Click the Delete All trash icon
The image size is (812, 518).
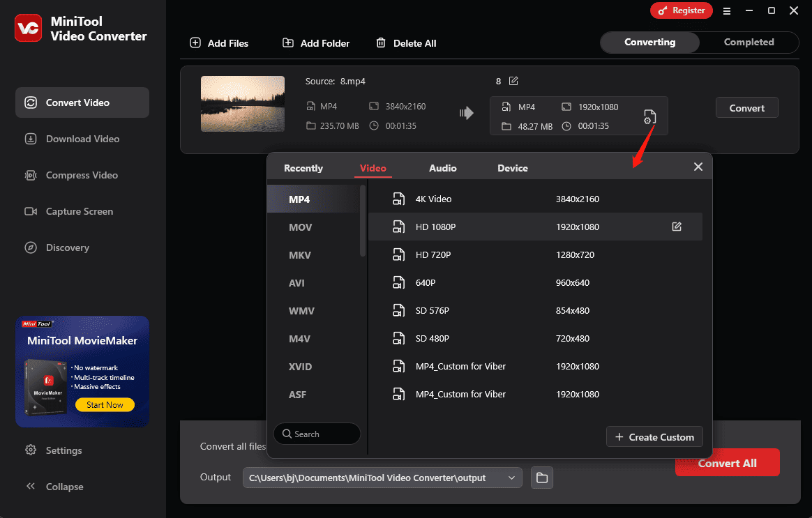click(x=381, y=43)
